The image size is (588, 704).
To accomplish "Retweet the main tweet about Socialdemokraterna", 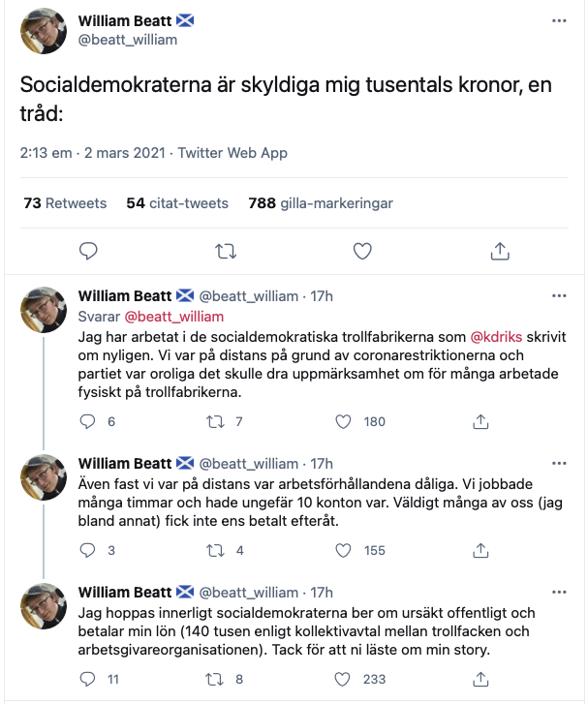I will [x=225, y=251].
